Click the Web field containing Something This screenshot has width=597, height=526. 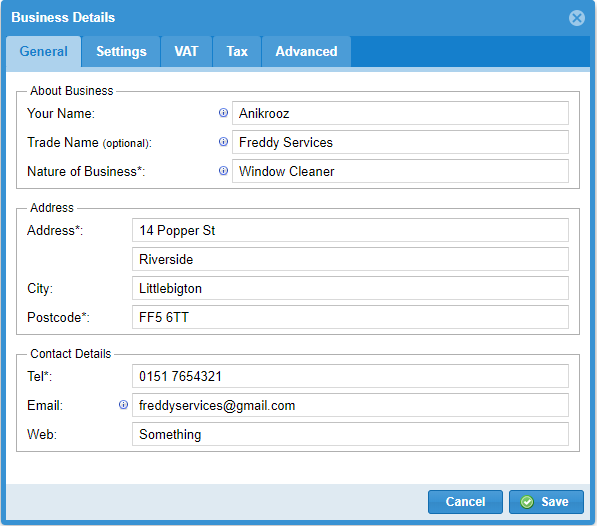pyautogui.click(x=350, y=434)
